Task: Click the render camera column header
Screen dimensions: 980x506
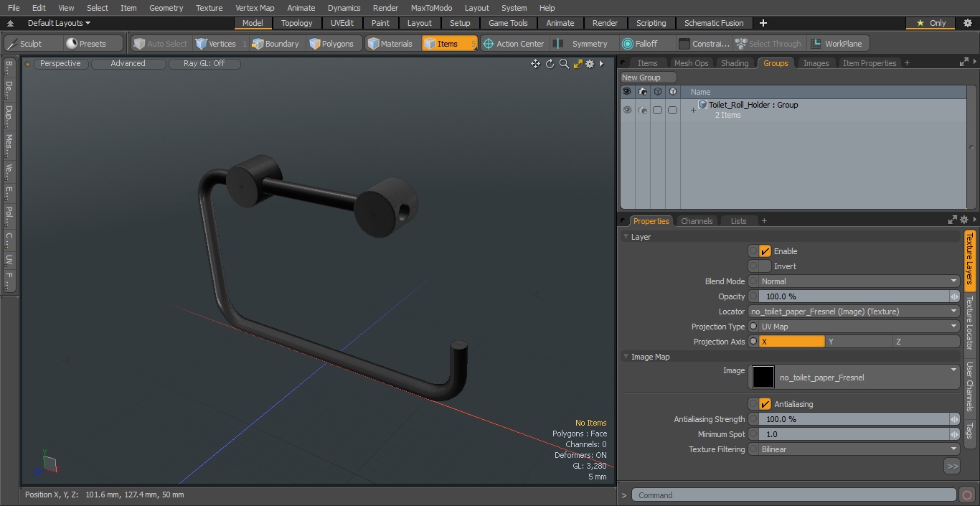Action: (x=643, y=92)
